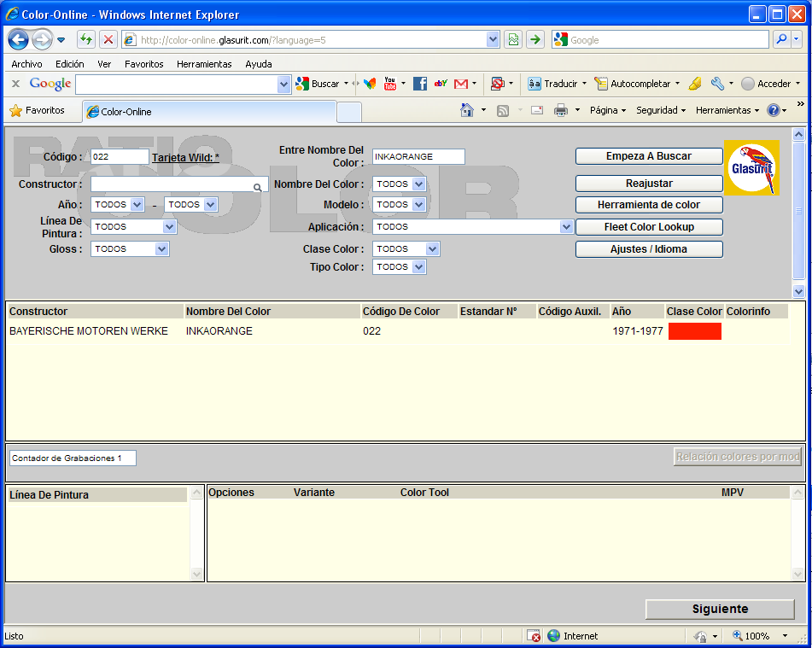Screen dimensions: 812x648
Task: Click the Google logo on the toolbar
Action: pyautogui.click(x=50, y=84)
